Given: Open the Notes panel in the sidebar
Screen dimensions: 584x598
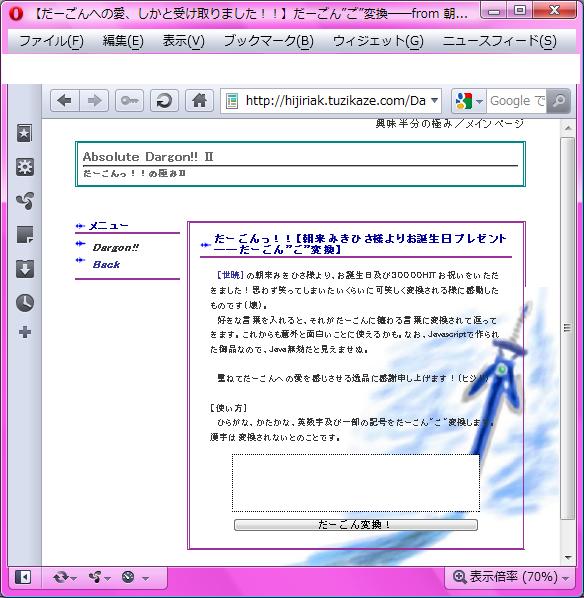Looking at the screenshot, I should [x=24, y=234].
